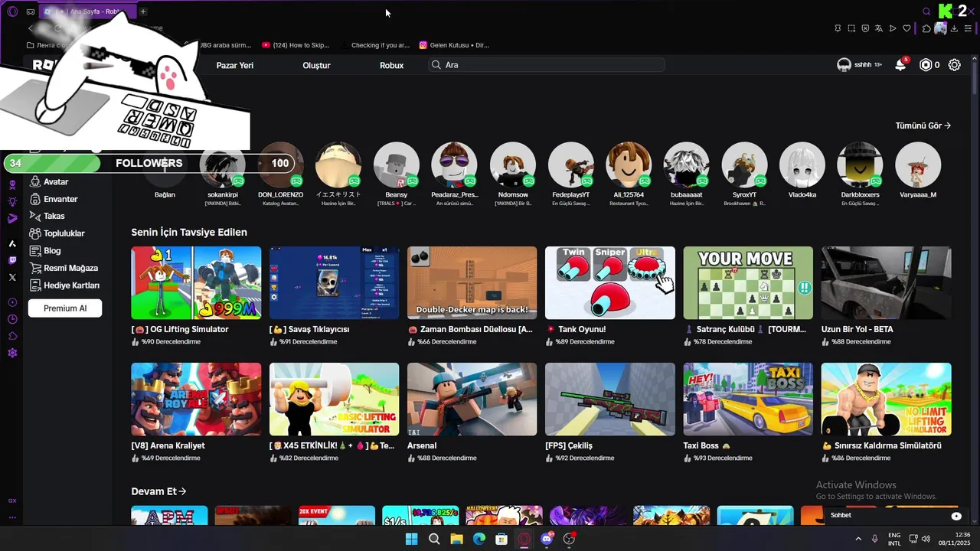The width and height of the screenshot is (980, 551).
Task: Open Windows Start menu
Action: [411, 539]
